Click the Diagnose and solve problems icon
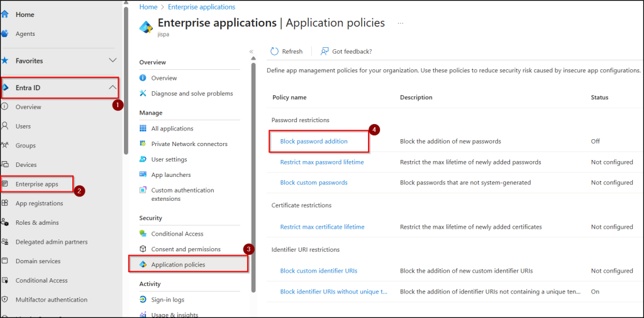Image resolution: width=644 pixels, height=318 pixels. point(143,93)
